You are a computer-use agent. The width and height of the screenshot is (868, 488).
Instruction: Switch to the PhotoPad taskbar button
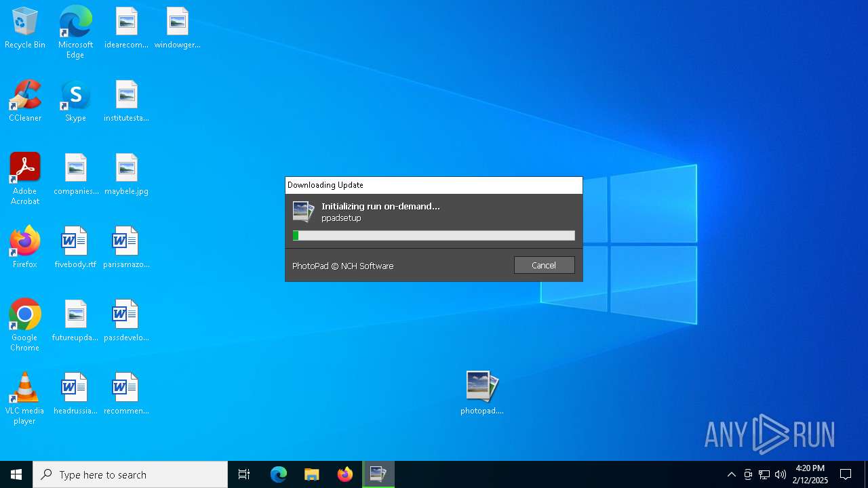click(378, 474)
